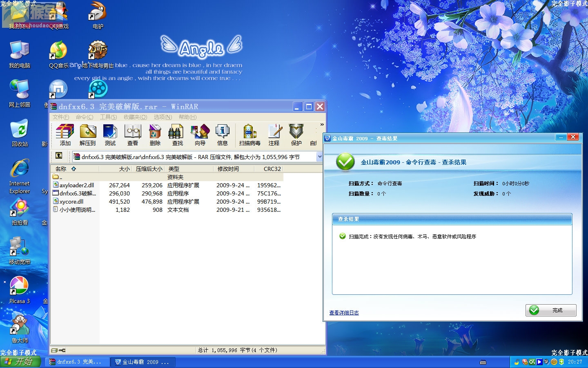Open the 网上邻居 desktop icon
588x368 pixels.
[x=19, y=94]
